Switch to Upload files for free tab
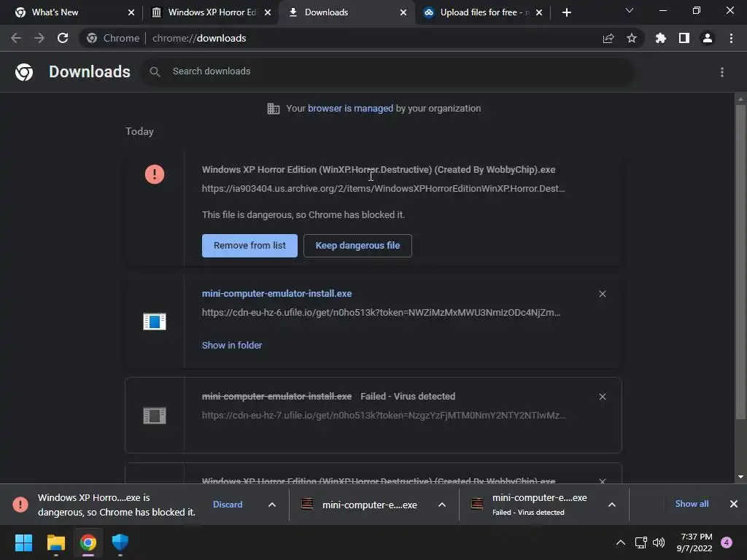The height and width of the screenshot is (560, 747). pyautogui.click(x=483, y=12)
